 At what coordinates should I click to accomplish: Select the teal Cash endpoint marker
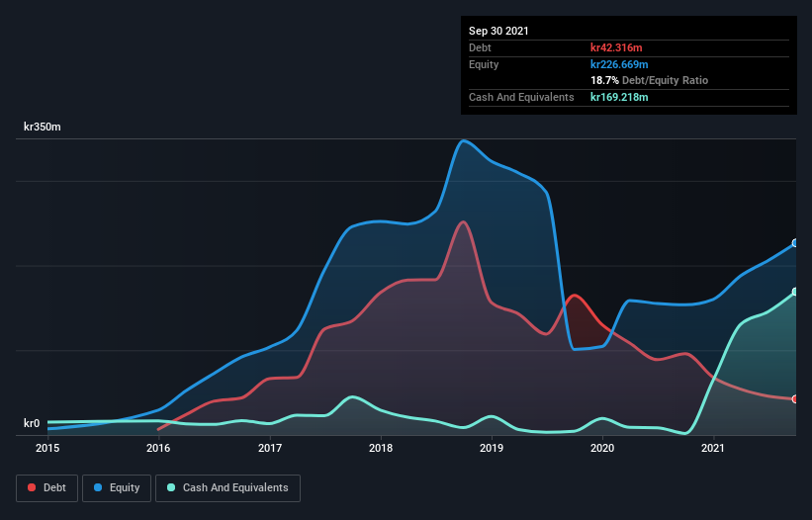pos(795,292)
